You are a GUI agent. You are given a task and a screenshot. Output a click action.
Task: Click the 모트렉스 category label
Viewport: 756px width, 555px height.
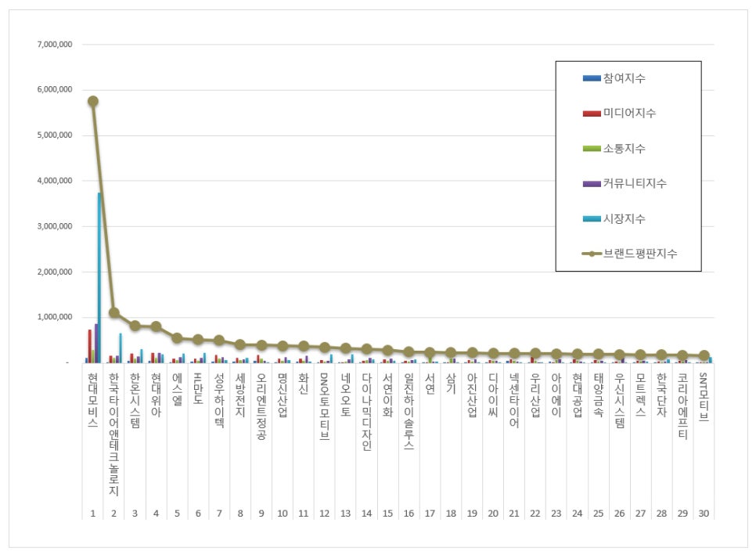tap(640, 395)
